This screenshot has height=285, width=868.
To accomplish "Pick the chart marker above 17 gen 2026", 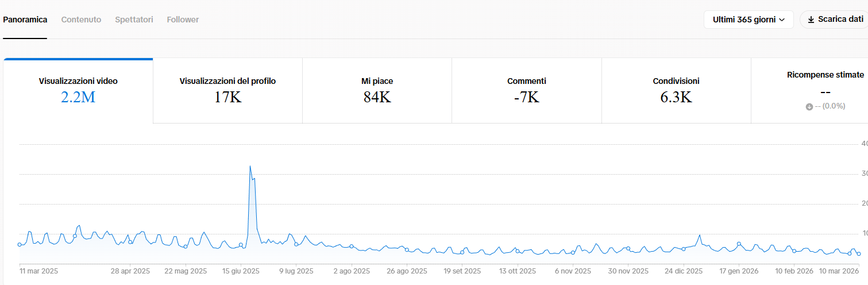I will pyautogui.click(x=739, y=244).
